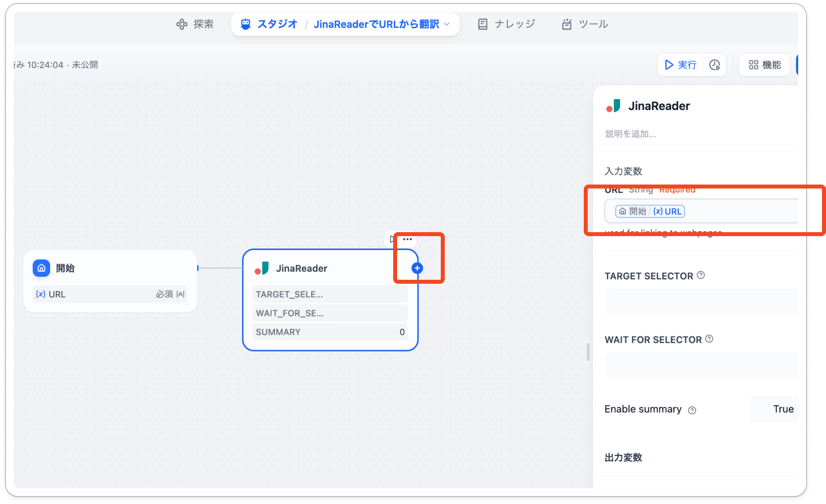Select the 開始 / URL variable tag

(x=650, y=211)
